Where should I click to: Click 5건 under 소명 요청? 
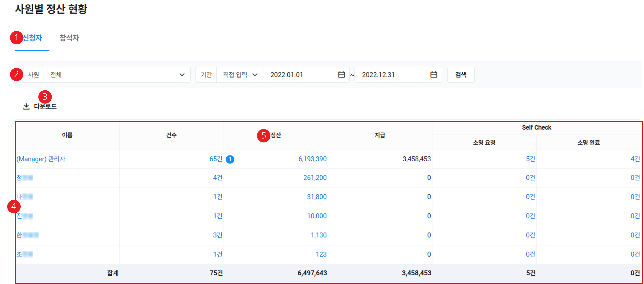click(530, 159)
